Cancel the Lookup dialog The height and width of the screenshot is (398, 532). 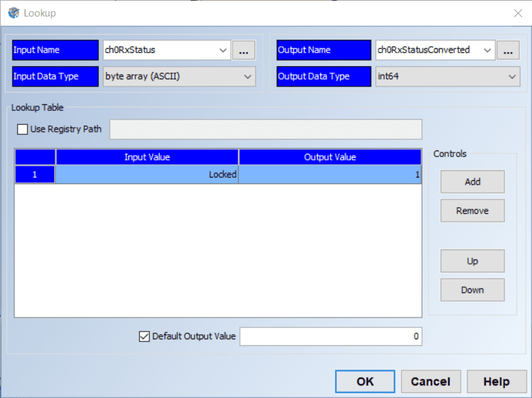tap(431, 381)
